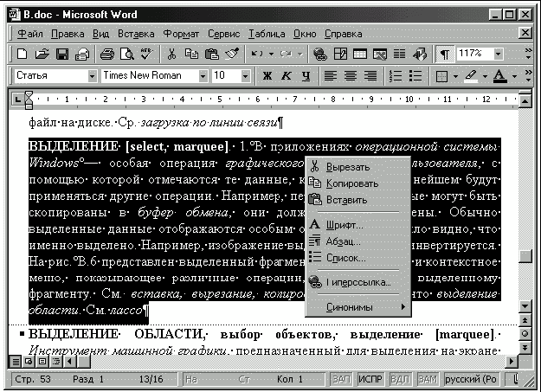Viewport: 541px width, 392px height.
Task: Open Print Preview magnifier icon
Action: pos(127,54)
